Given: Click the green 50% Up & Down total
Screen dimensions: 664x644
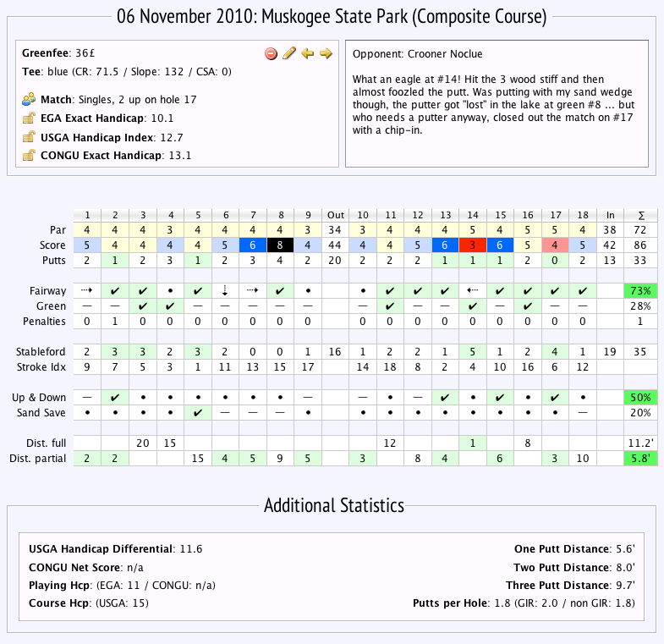Looking at the screenshot, I should click(x=640, y=398).
